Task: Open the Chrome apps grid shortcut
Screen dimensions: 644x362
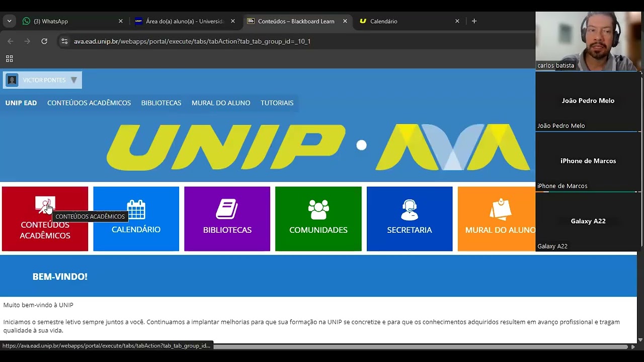Action: (x=9, y=58)
